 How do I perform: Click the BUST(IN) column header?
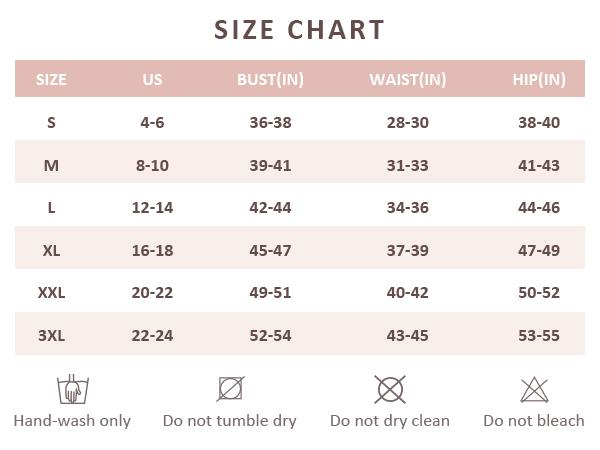point(270,79)
